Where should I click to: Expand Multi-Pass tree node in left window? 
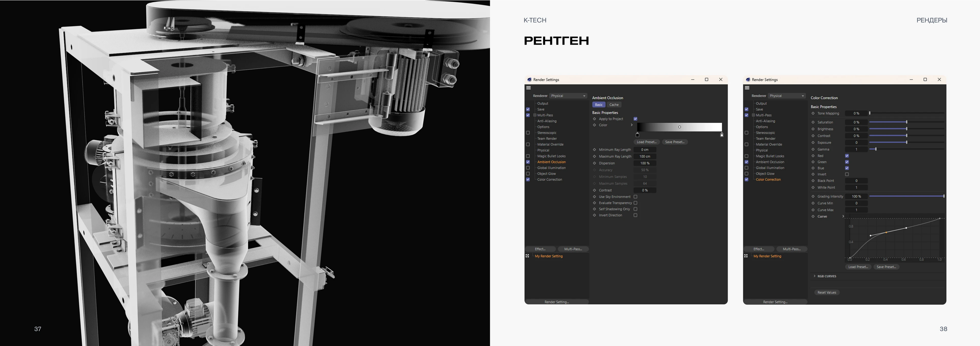click(534, 115)
